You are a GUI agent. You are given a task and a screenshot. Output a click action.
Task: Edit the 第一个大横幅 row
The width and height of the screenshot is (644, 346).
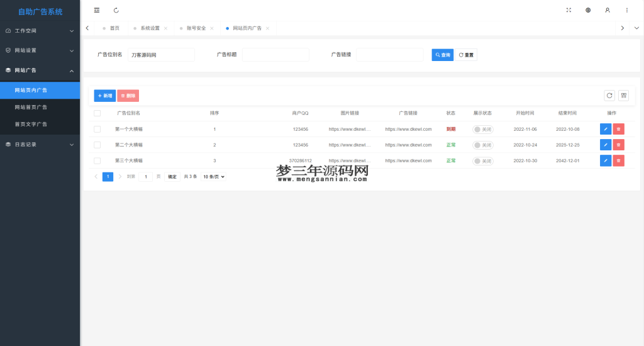(606, 129)
